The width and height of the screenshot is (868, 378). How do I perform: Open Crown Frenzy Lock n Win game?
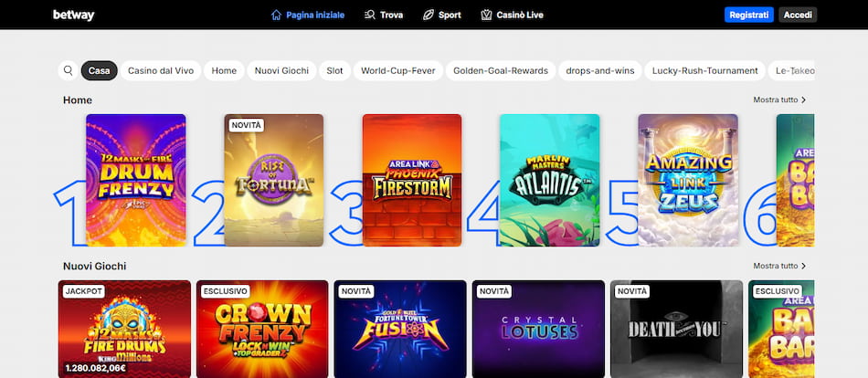[262, 330]
